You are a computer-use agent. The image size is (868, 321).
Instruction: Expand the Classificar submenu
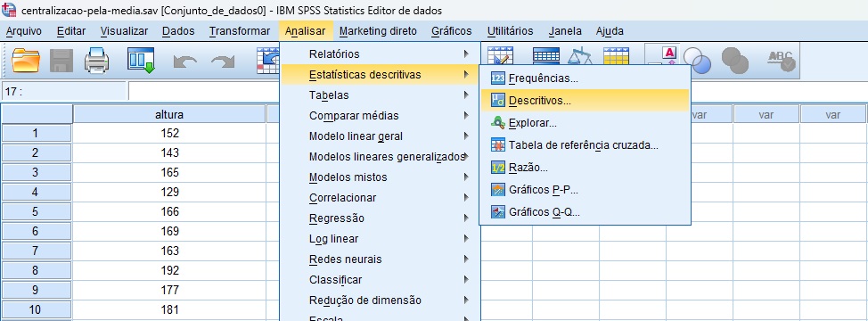pos(380,279)
